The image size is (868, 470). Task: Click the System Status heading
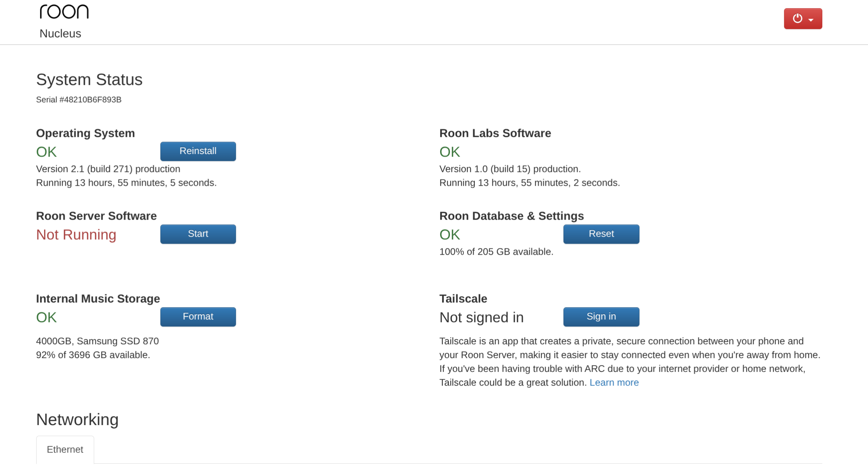[x=89, y=80]
